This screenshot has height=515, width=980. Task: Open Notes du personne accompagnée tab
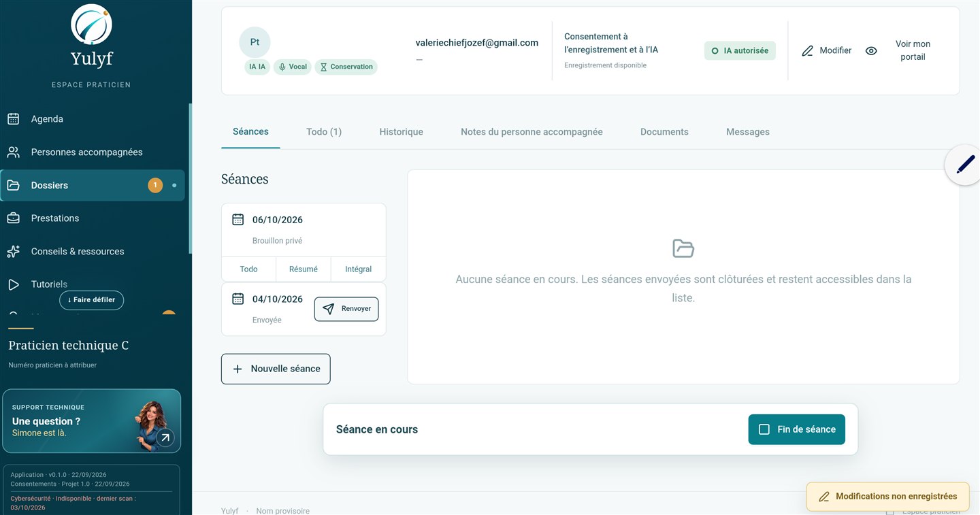click(x=532, y=132)
